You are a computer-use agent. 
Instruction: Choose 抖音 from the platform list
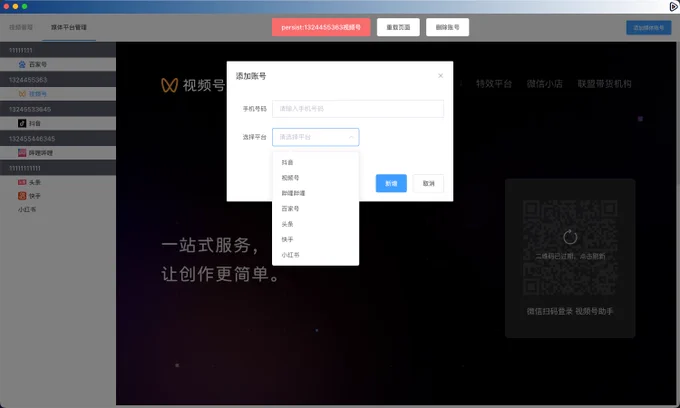point(315,162)
